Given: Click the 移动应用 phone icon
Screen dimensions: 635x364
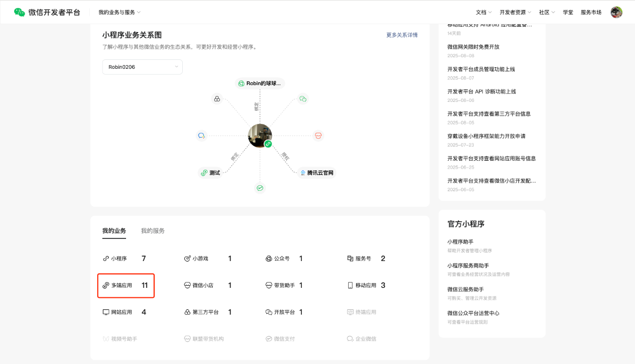Looking at the screenshot, I should click(x=350, y=285).
